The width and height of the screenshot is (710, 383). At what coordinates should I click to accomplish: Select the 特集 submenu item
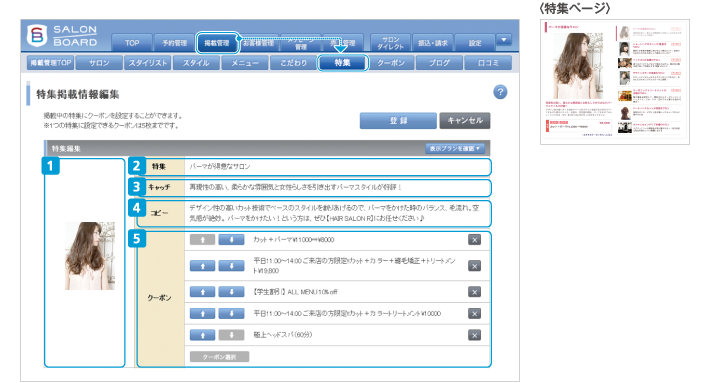[x=342, y=63]
